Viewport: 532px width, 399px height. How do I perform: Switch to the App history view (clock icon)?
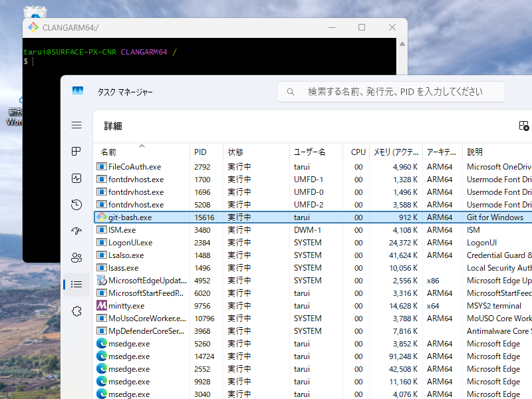(x=76, y=204)
